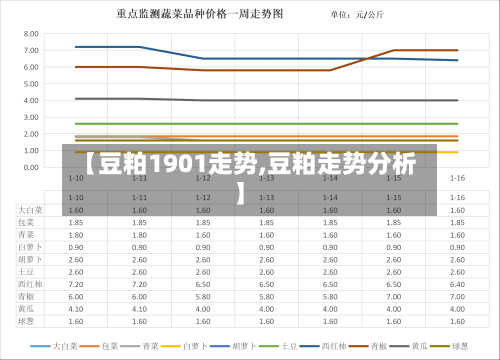Click the chart title 重点监测蔬菜品种价格一周走势图
The image size is (500, 360).
coord(200,14)
